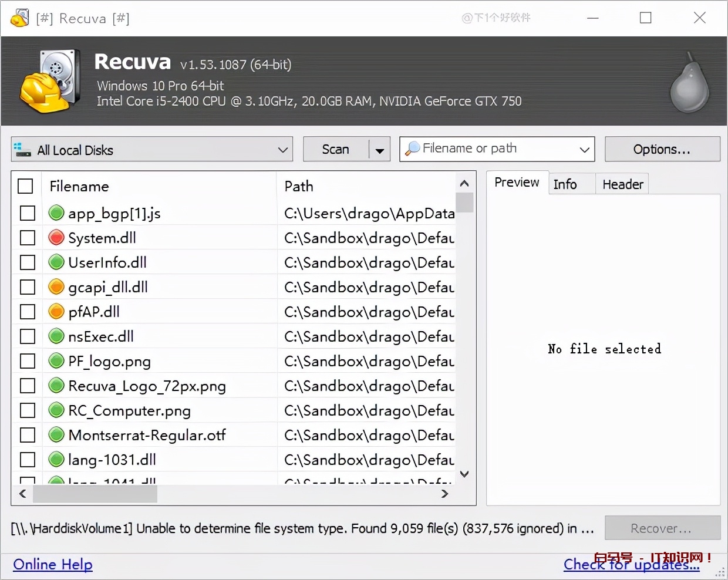Click the green status icon beside app_bgp[1].js
Screen dimensions: 728x580
pos(56,213)
